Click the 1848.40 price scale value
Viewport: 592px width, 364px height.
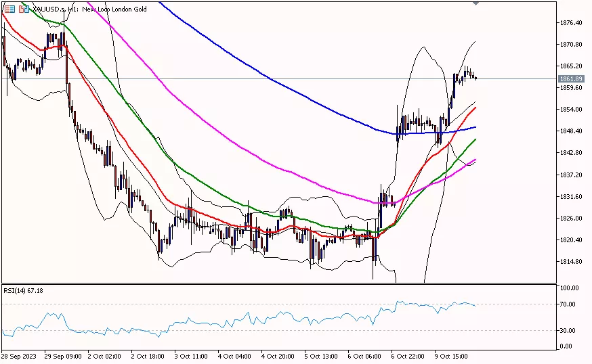(x=571, y=131)
